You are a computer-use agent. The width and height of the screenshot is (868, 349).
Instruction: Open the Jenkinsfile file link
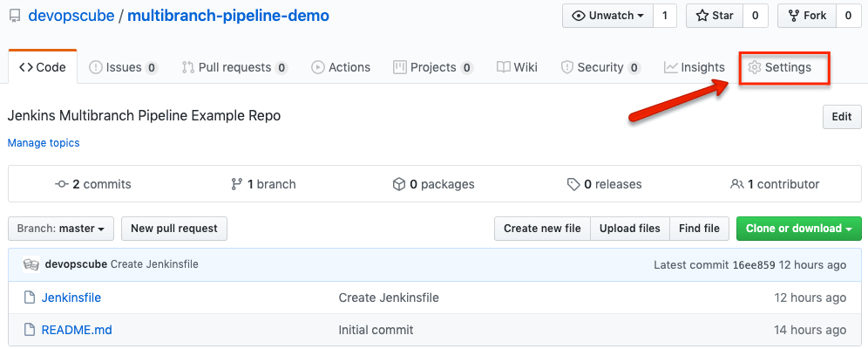tap(71, 298)
